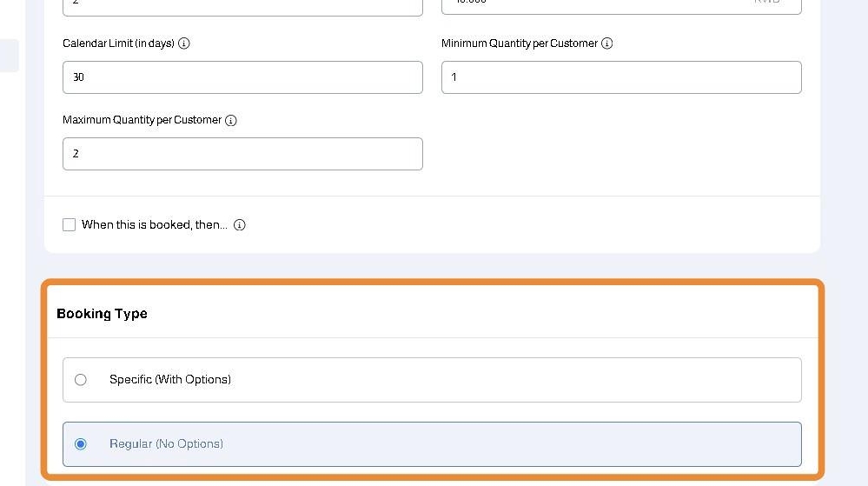Click the 'Minimum Quantity per Customer' label text
Screen dimensions: 868x486
[x=520, y=43]
